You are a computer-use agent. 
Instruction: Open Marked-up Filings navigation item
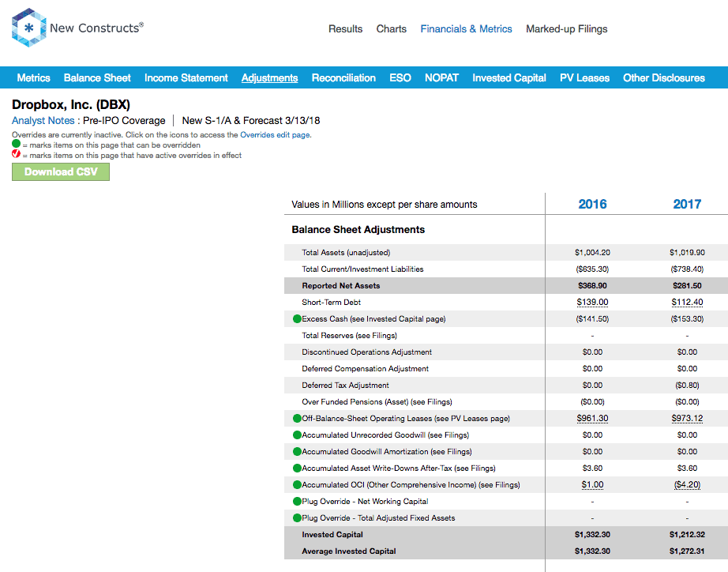pos(566,28)
